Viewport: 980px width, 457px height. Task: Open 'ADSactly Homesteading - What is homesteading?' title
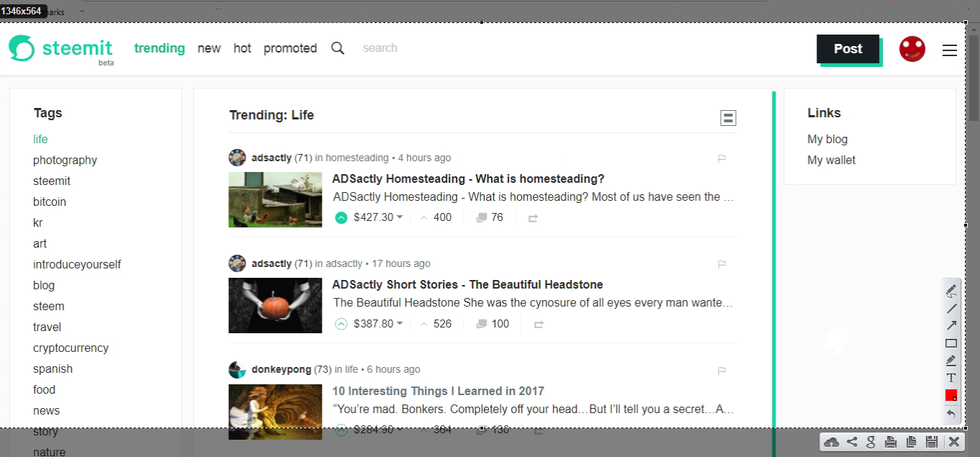coord(468,178)
